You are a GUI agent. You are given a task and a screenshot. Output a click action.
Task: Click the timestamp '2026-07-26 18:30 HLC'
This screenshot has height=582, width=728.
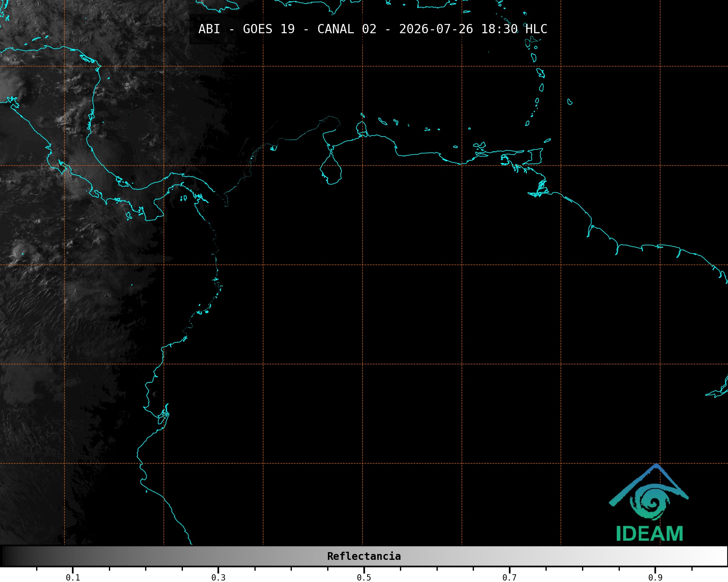(473, 29)
